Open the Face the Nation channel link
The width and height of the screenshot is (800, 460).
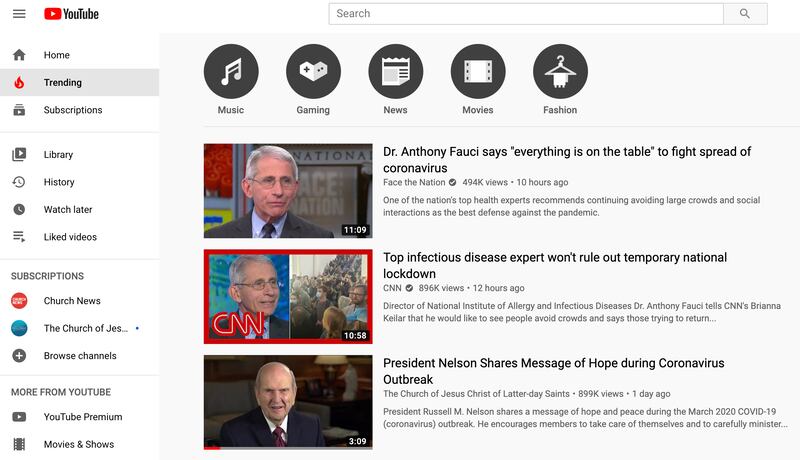(x=414, y=183)
